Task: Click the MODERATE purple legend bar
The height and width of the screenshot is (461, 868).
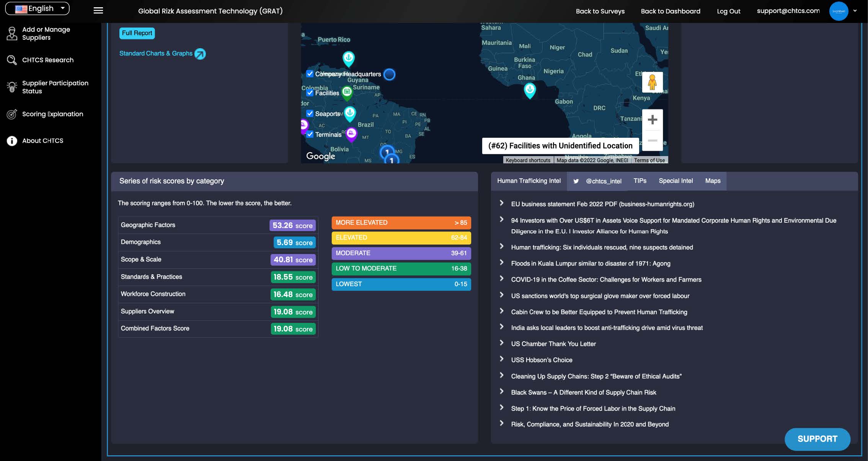Action: (401, 253)
